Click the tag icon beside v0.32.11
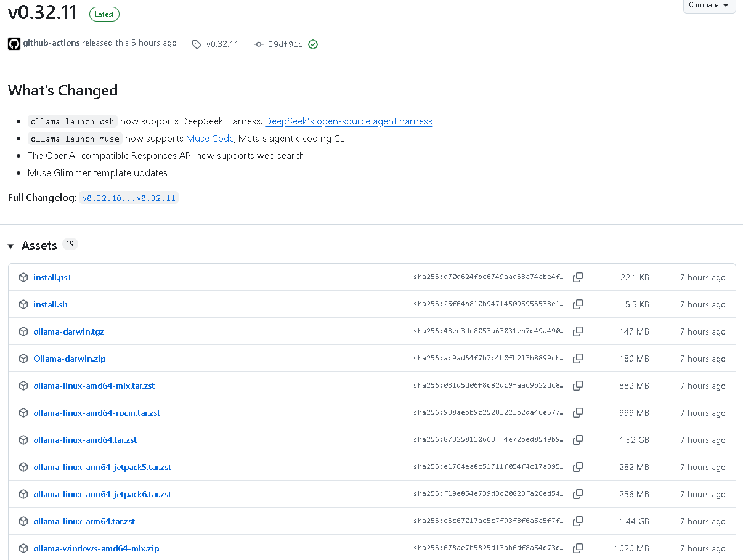 [x=197, y=44]
